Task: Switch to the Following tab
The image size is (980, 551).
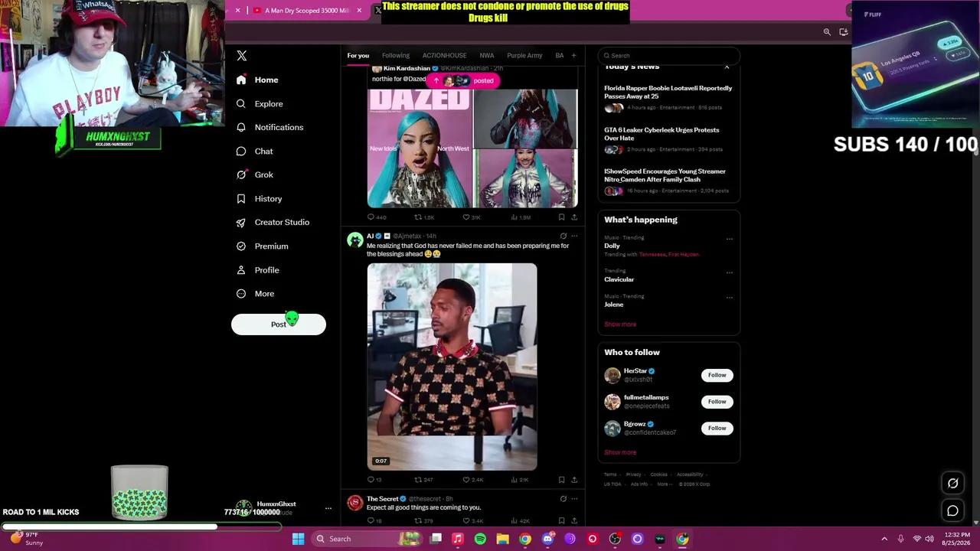Action: click(x=396, y=55)
